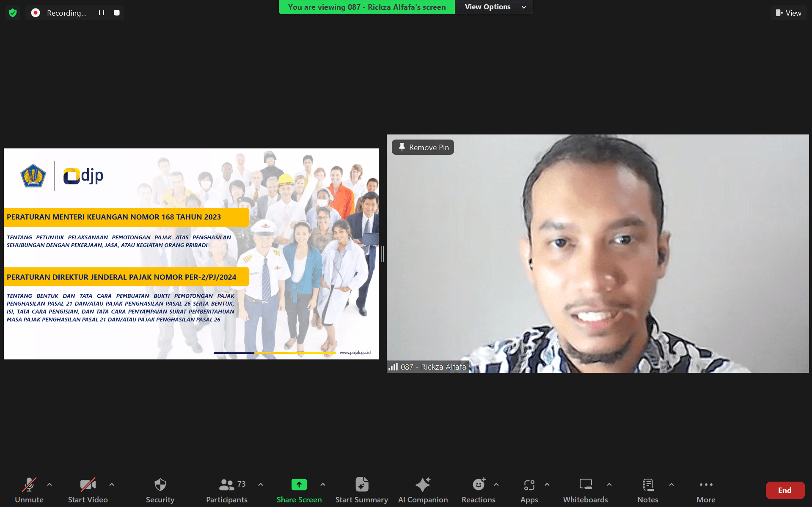Click the red End button
Image resolution: width=812 pixels, height=507 pixels.
click(784, 490)
